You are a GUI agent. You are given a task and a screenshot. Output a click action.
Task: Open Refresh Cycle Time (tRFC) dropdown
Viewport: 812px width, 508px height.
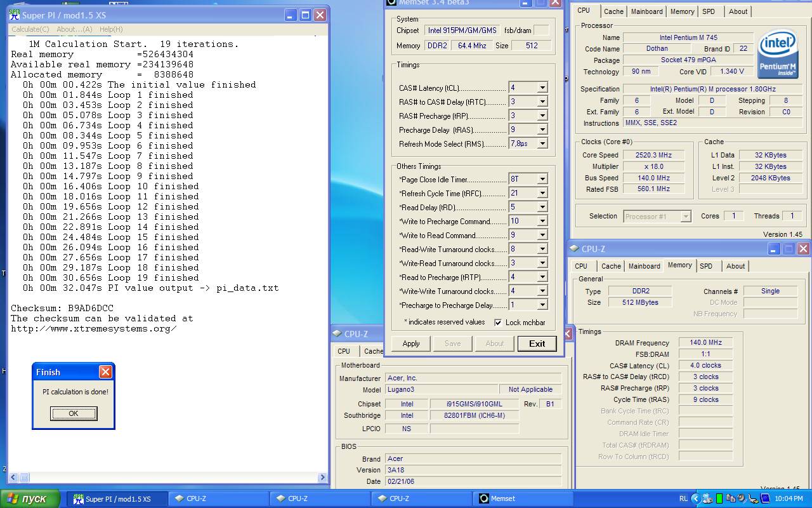coord(542,193)
